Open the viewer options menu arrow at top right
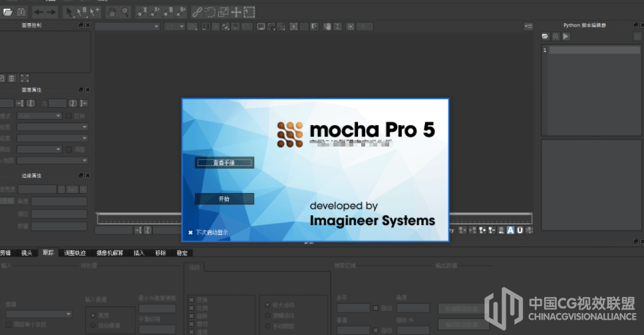The width and height of the screenshot is (644, 335). click(x=528, y=27)
